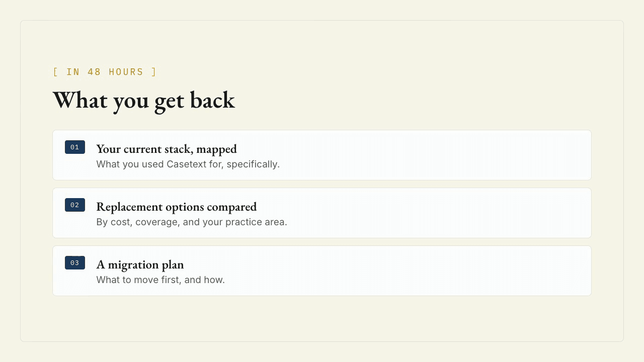Select the 'Your current stack, mapped' title
Screen dimensions: 644x362
pos(167,149)
